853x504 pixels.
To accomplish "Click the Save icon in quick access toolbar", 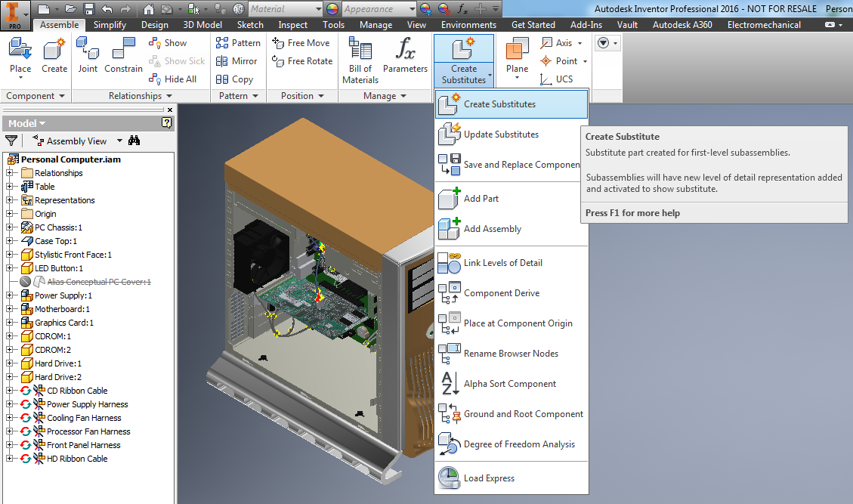I will point(88,9).
